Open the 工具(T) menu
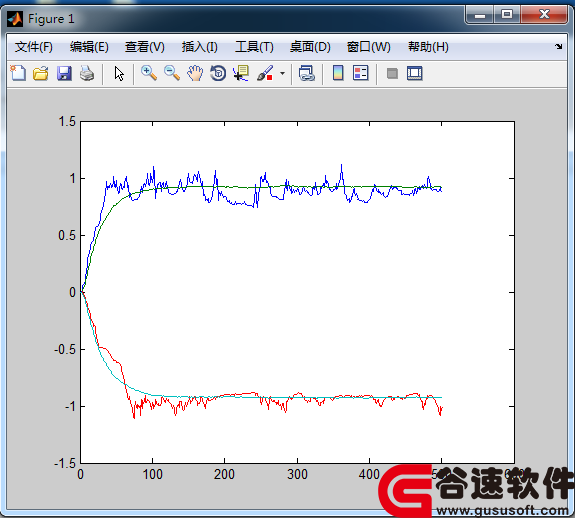The image size is (575, 518). (254, 47)
